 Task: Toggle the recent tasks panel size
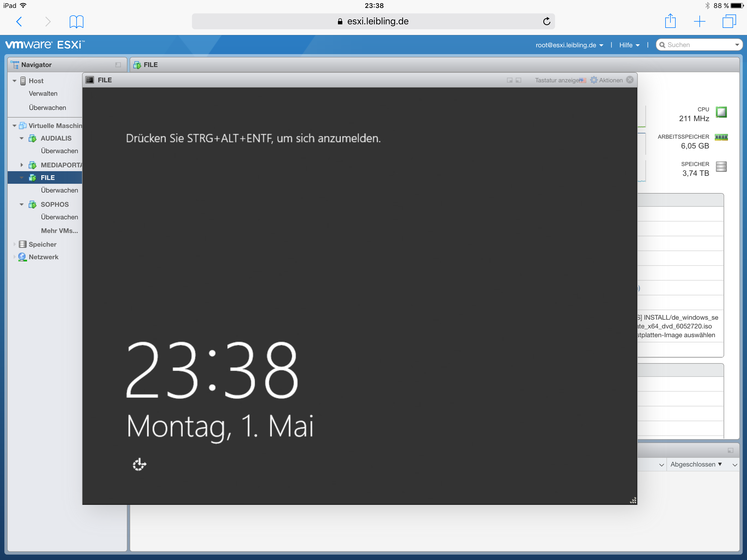[x=730, y=451]
